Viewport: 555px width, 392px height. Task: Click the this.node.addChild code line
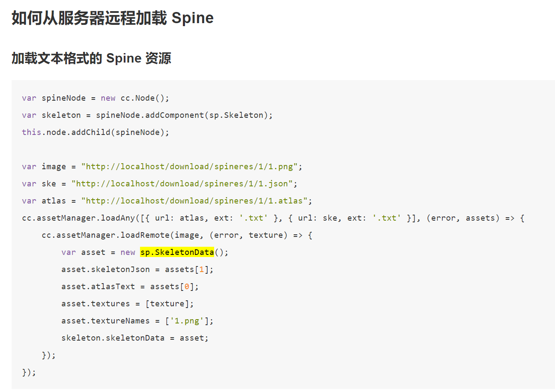pos(95,132)
